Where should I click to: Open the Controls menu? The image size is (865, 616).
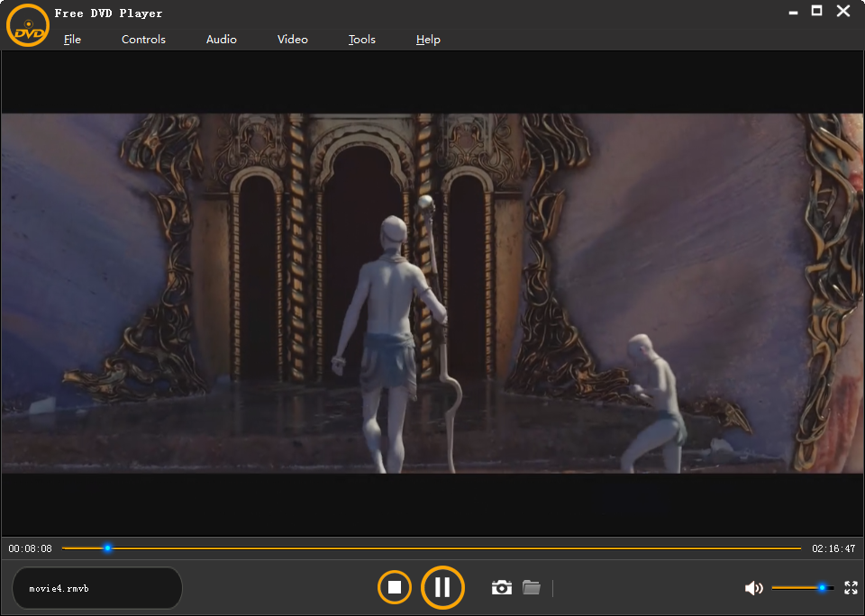(x=143, y=39)
